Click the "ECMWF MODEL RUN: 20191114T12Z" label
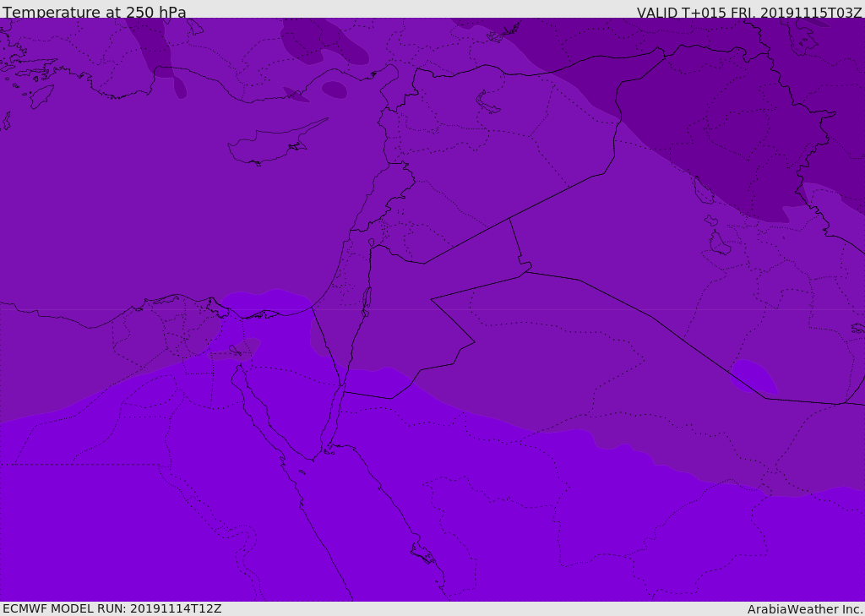The height and width of the screenshot is (616, 865). pos(112,608)
